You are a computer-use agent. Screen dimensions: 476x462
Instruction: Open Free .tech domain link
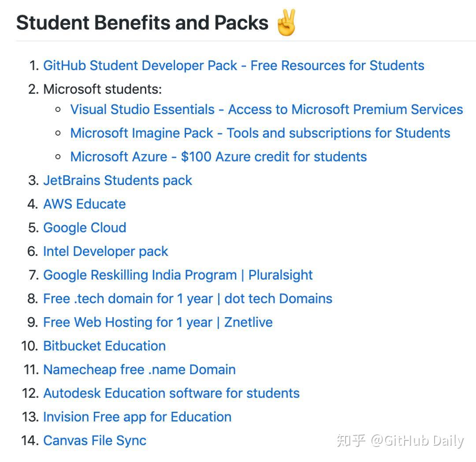click(x=188, y=299)
